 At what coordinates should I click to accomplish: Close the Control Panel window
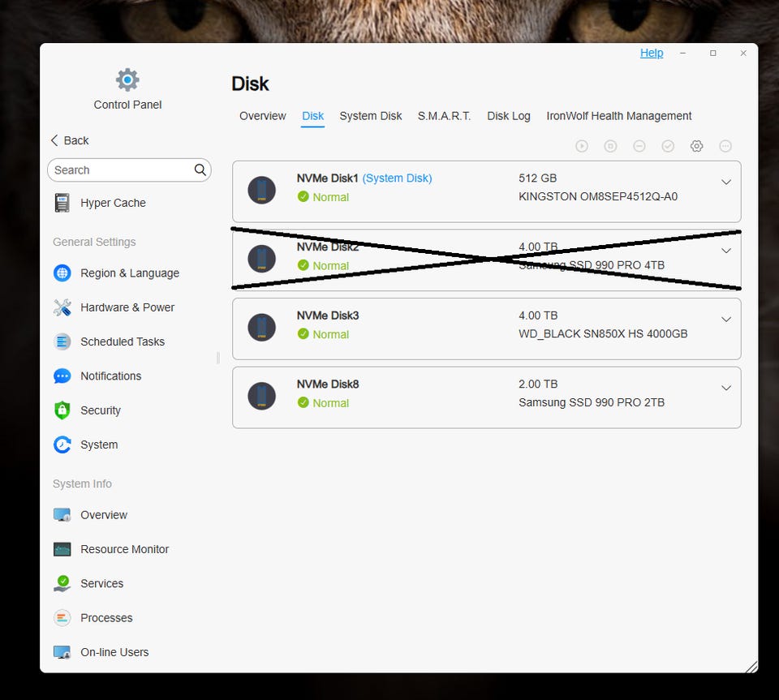tap(743, 53)
